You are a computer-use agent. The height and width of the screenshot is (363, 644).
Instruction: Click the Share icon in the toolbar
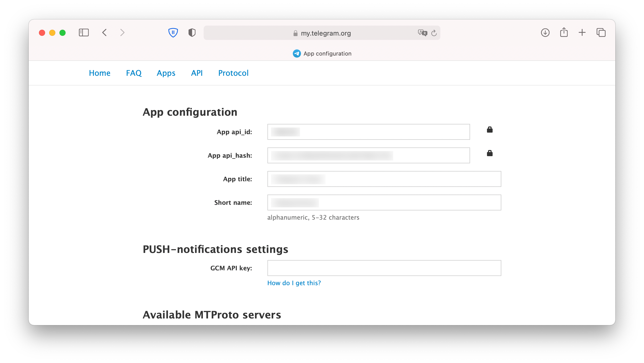coord(564,33)
